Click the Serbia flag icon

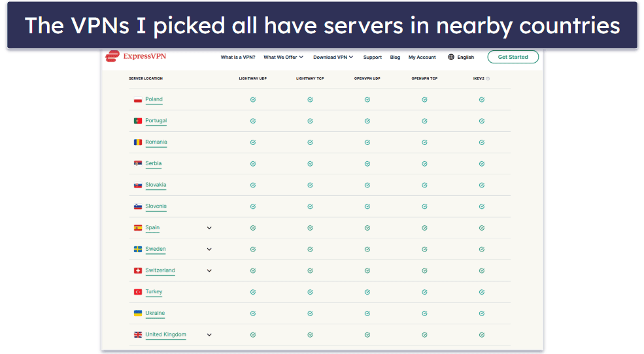(x=138, y=164)
